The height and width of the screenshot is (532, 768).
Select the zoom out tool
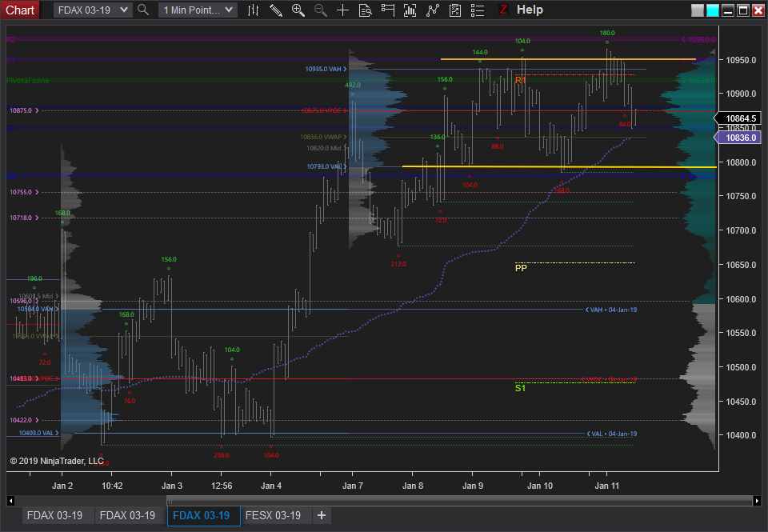320,10
